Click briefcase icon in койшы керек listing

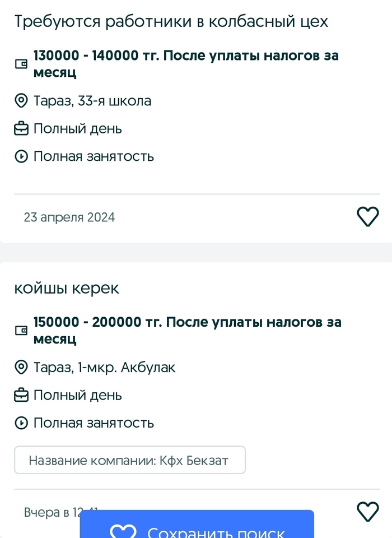point(21,396)
